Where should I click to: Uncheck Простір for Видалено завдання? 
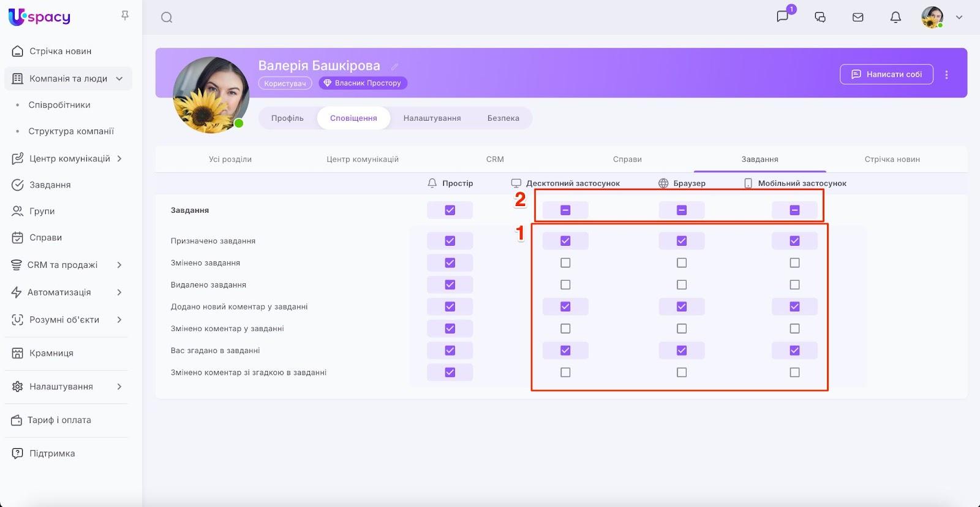tap(450, 284)
